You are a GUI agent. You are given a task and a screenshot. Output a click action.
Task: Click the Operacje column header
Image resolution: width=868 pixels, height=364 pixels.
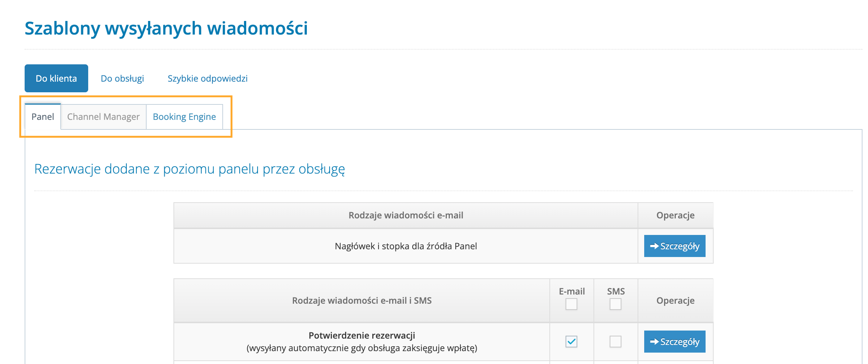pos(675,215)
